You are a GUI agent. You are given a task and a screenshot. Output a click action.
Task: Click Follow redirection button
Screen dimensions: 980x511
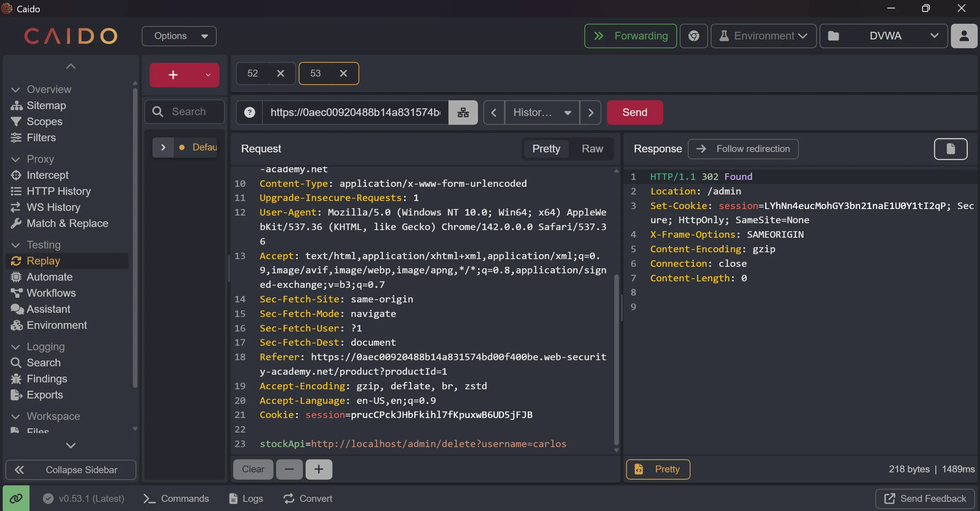[743, 149]
